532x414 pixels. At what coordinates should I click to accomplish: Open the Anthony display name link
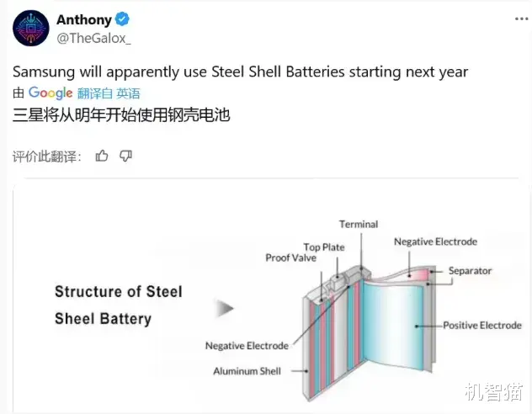coord(84,19)
